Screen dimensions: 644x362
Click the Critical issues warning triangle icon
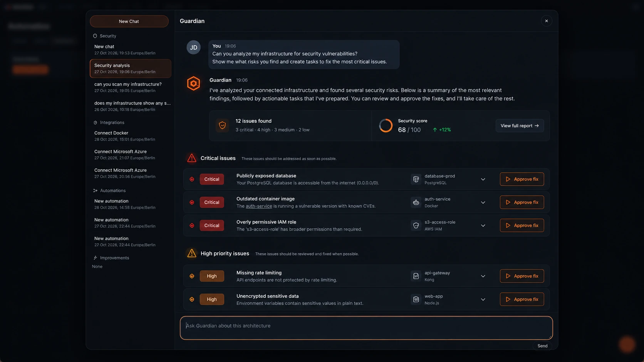191,158
